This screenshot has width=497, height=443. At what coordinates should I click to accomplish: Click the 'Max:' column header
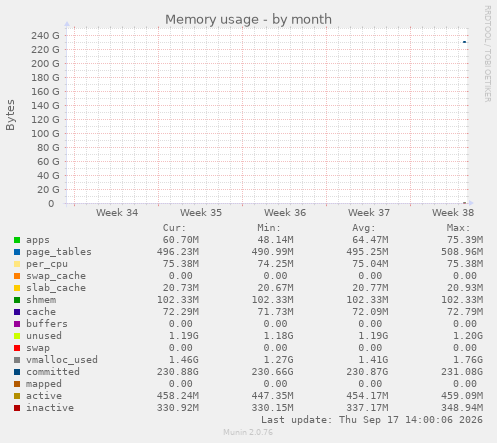click(458, 228)
